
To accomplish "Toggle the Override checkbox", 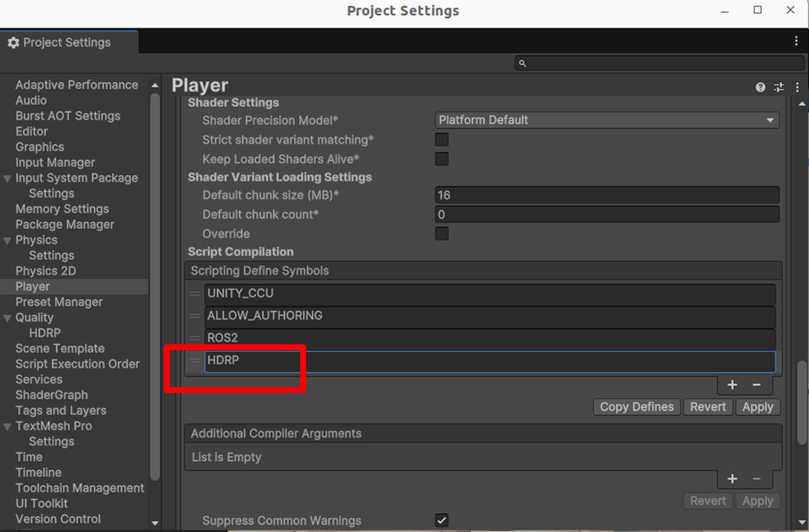I will pyautogui.click(x=441, y=234).
